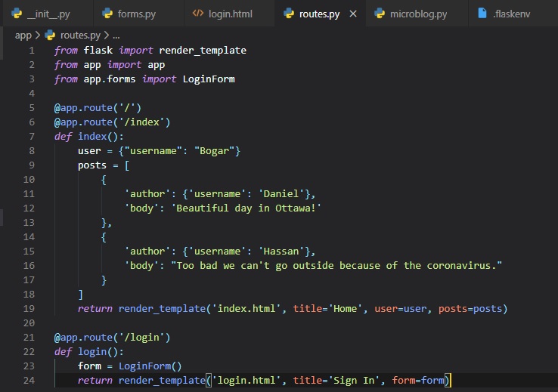Close the routes.py editor tab
The height and width of the screenshot is (392, 558).
pos(352,14)
